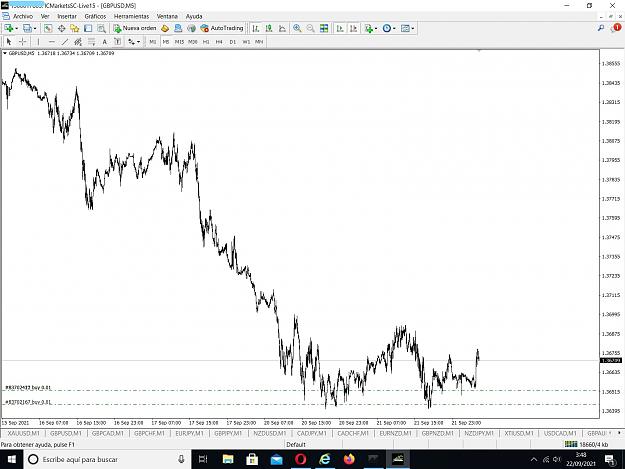Viewport: 625px width, 469px height.
Task: Toggle chart shift
Action: pos(353,28)
